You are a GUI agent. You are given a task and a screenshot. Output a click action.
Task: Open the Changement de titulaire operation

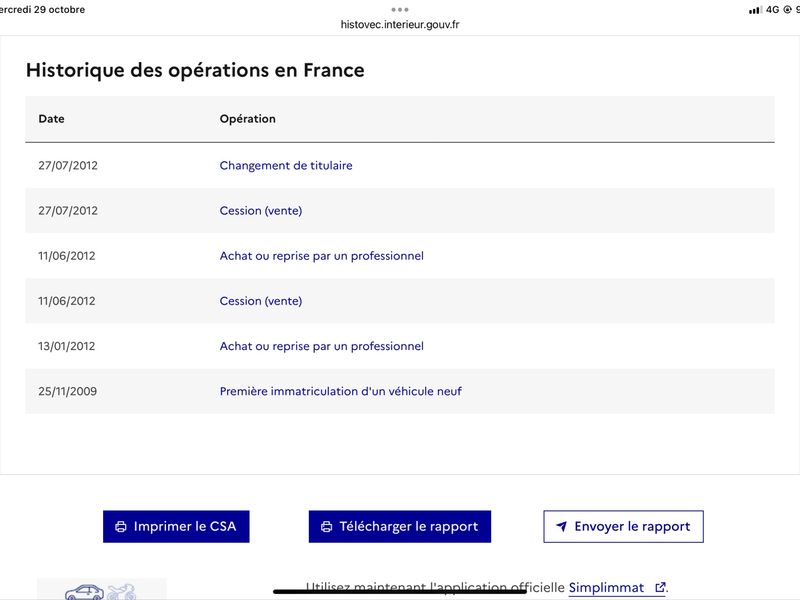[286, 166]
